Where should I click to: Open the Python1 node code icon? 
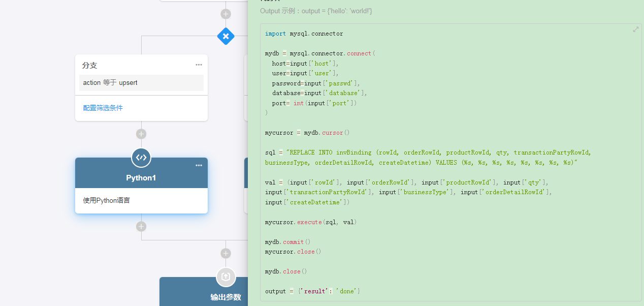(x=141, y=158)
